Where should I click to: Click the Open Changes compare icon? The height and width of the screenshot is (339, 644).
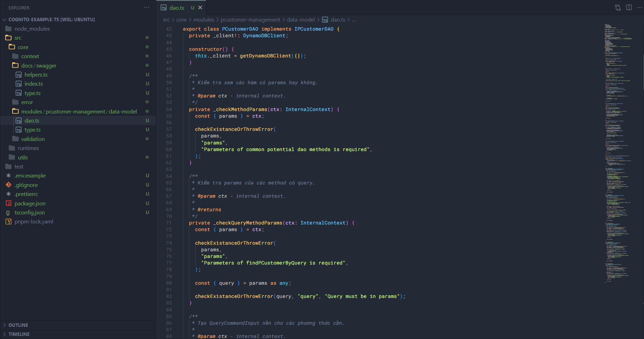(x=618, y=8)
